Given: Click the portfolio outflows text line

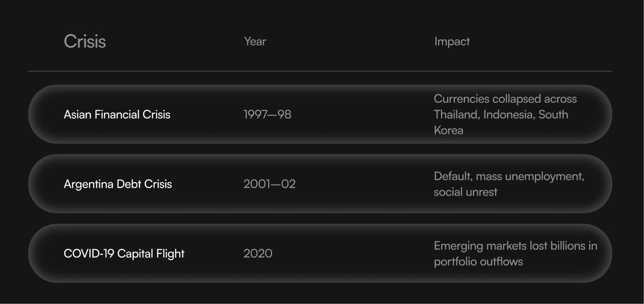Looking at the screenshot, I should click(x=478, y=262).
